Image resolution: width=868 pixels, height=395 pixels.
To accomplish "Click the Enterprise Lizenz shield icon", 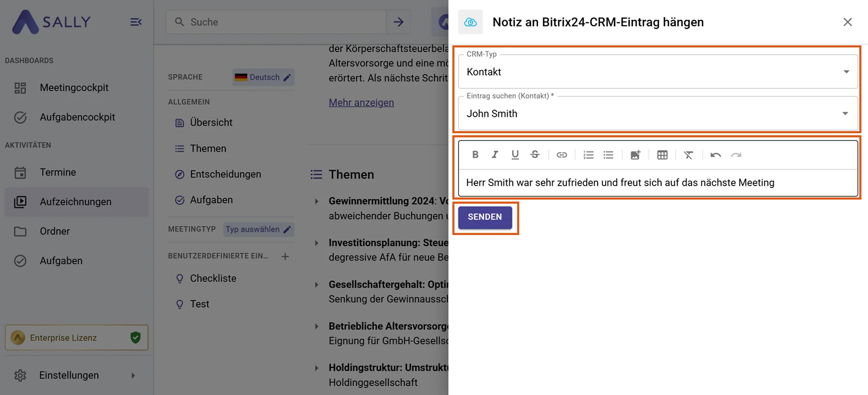I will tap(135, 337).
